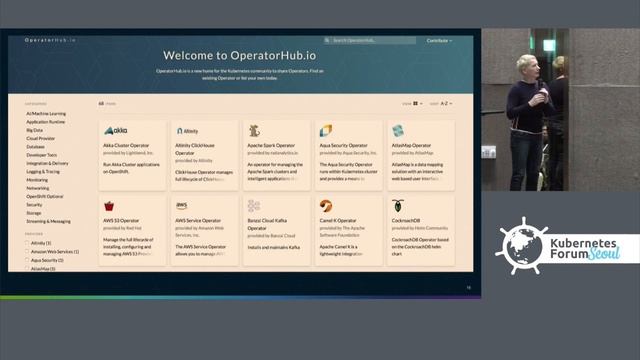Click the magnifier icon in the search box
This screenshot has height=360, width=640.
tap(327, 40)
